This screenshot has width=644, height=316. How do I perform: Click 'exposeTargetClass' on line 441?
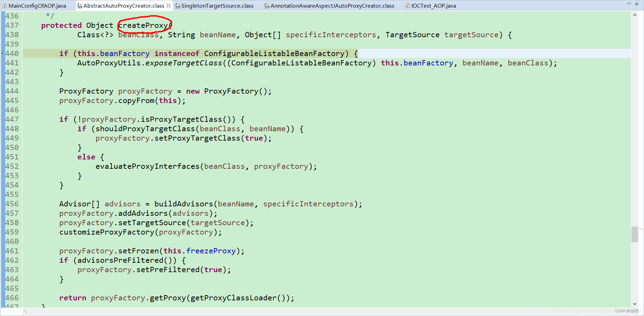tap(184, 63)
